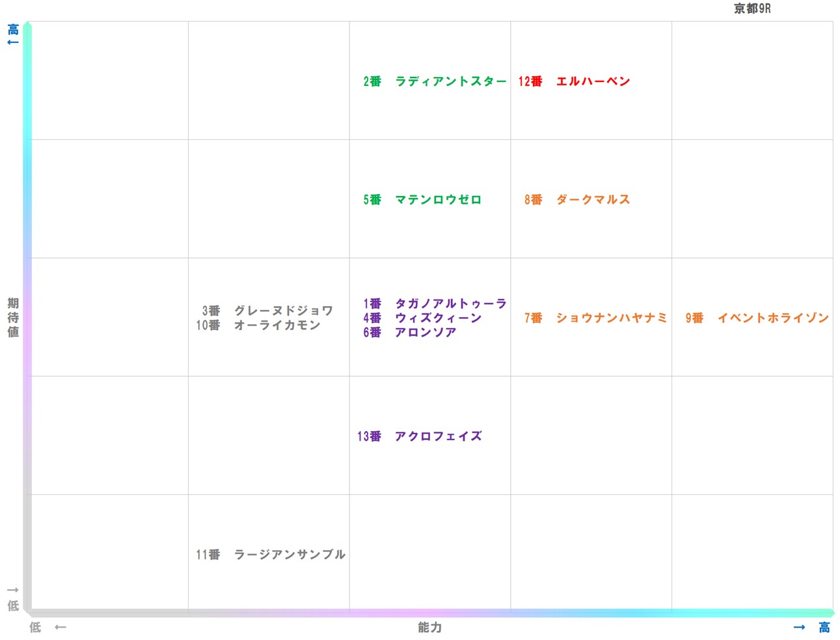Open the 京都9R race title
Viewport: 840px width, 640px height.
click(x=752, y=8)
